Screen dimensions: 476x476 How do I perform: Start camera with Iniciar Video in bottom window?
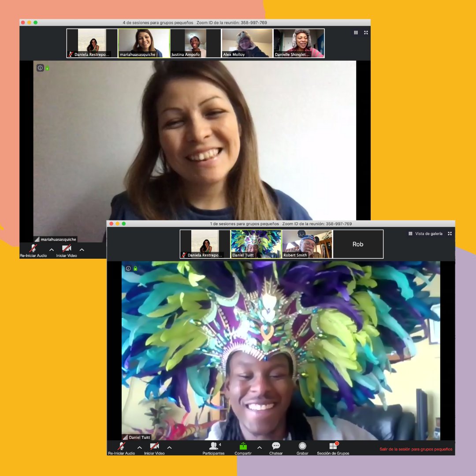click(154, 448)
